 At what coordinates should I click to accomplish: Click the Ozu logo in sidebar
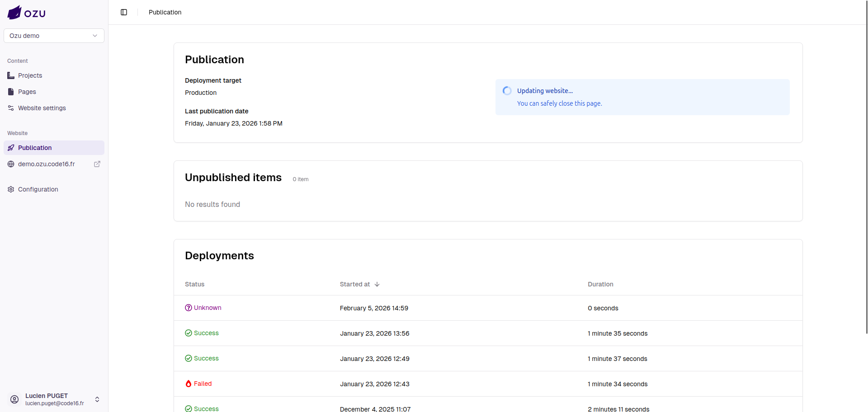26,13
